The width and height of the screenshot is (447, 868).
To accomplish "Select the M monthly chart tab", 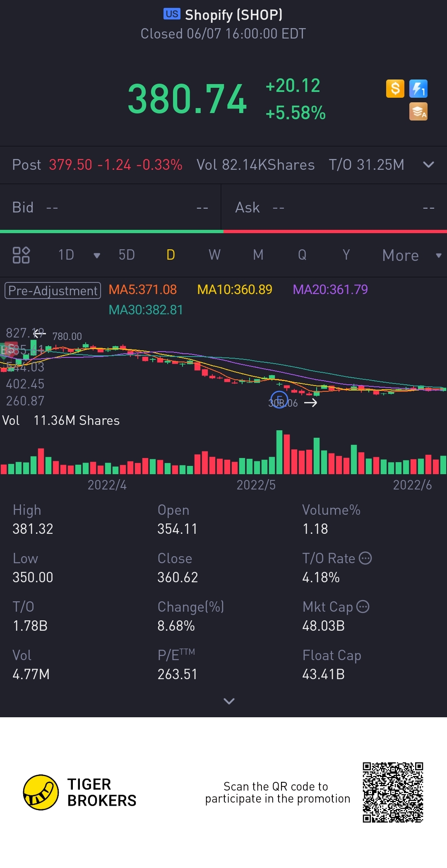I will pos(258,255).
